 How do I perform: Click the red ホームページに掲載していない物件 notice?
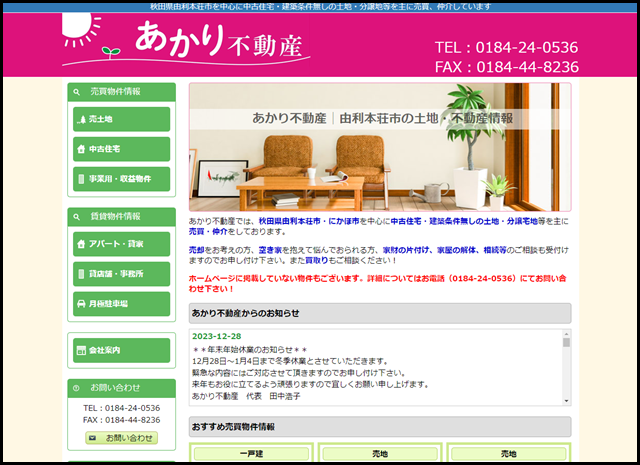[378, 284]
